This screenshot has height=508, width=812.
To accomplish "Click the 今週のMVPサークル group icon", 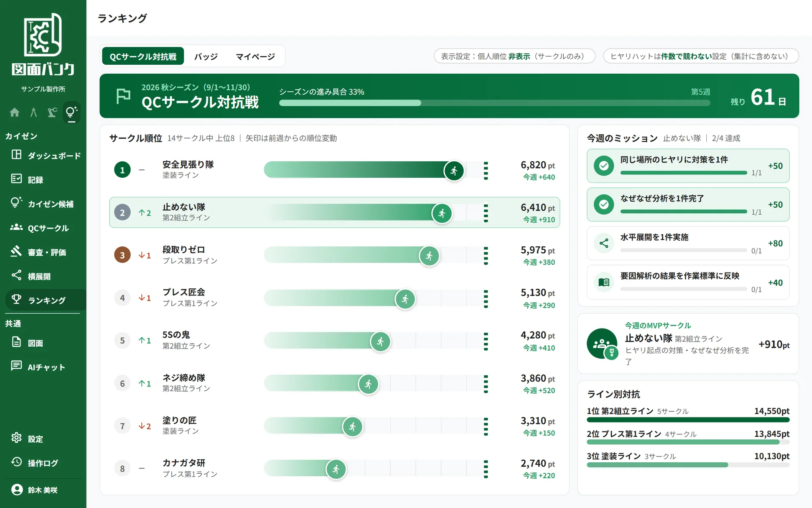I will pos(602,344).
